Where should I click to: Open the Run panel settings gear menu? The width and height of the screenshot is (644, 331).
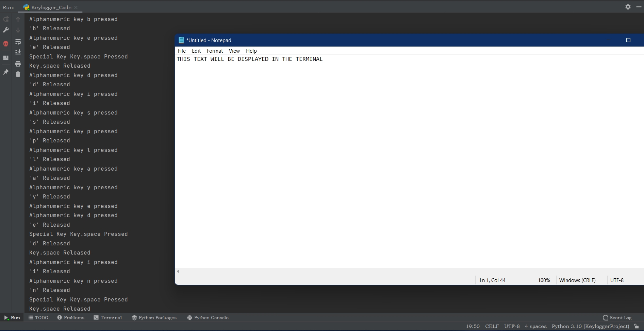pyautogui.click(x=628, y=7)
